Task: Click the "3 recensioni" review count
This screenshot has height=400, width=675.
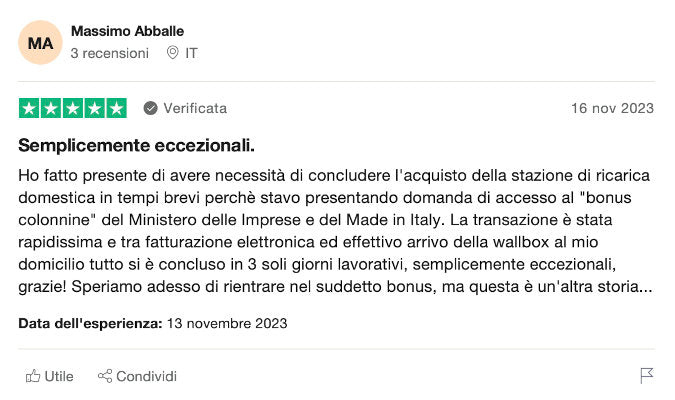Action: [109, 53]
